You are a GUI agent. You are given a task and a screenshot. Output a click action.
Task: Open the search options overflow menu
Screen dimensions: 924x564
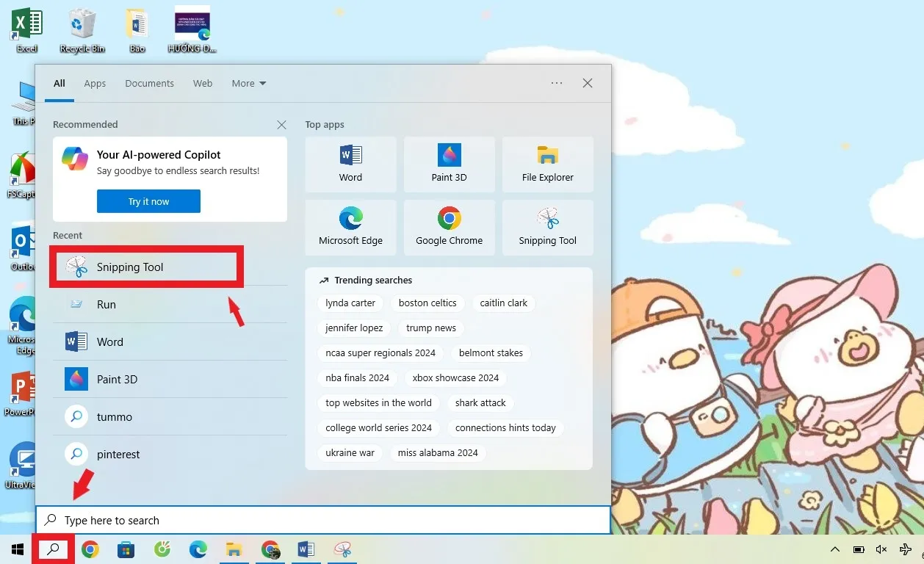click(x=556, y=83)
